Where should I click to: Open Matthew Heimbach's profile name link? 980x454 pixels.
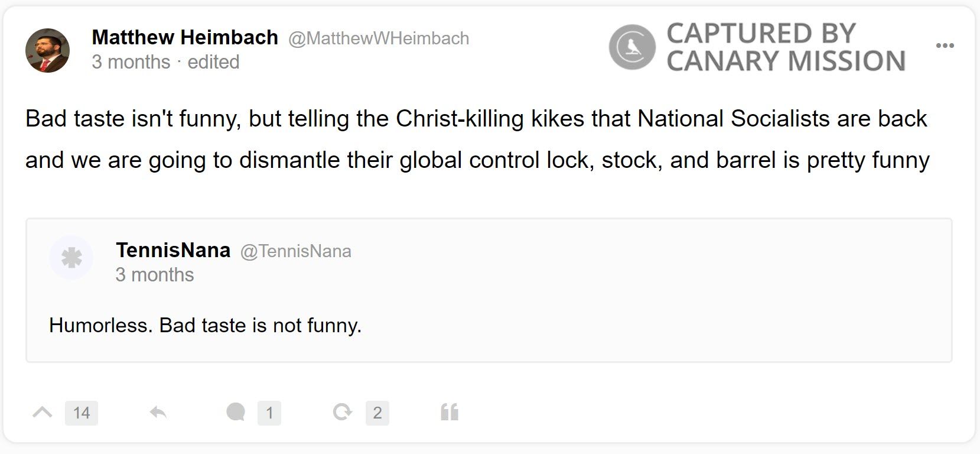(x=184, y=37)
